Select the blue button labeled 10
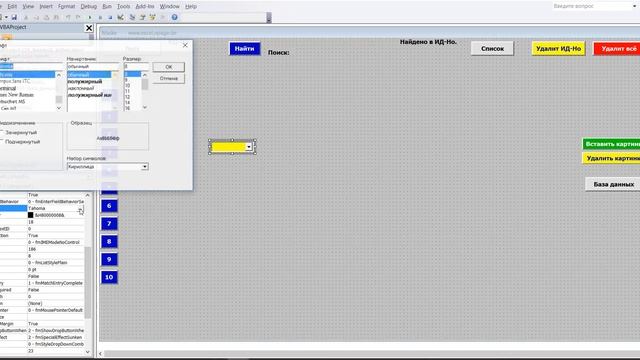Screen dimensions: 640x360 point(109,277)
